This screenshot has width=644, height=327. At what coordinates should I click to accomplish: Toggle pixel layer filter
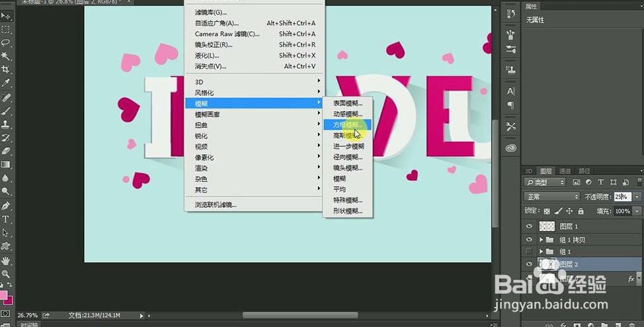(577, 182)
